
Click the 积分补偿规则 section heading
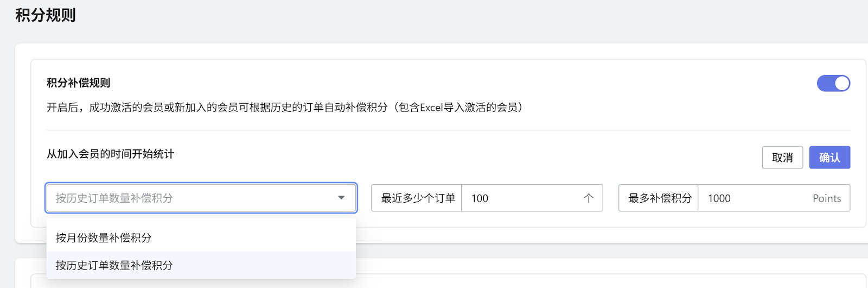click(x=79, y=83)
